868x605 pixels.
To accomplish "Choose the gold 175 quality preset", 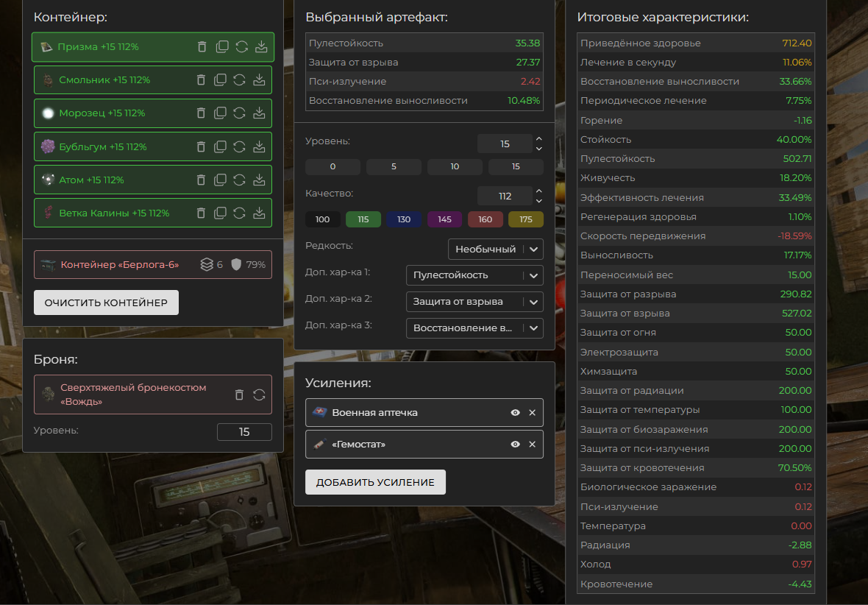I will click(526, 219).
